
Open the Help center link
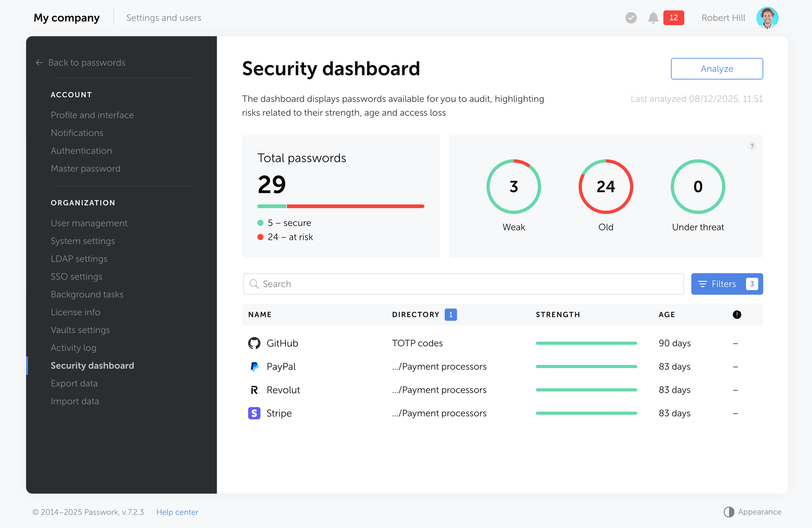coord(177,512)
